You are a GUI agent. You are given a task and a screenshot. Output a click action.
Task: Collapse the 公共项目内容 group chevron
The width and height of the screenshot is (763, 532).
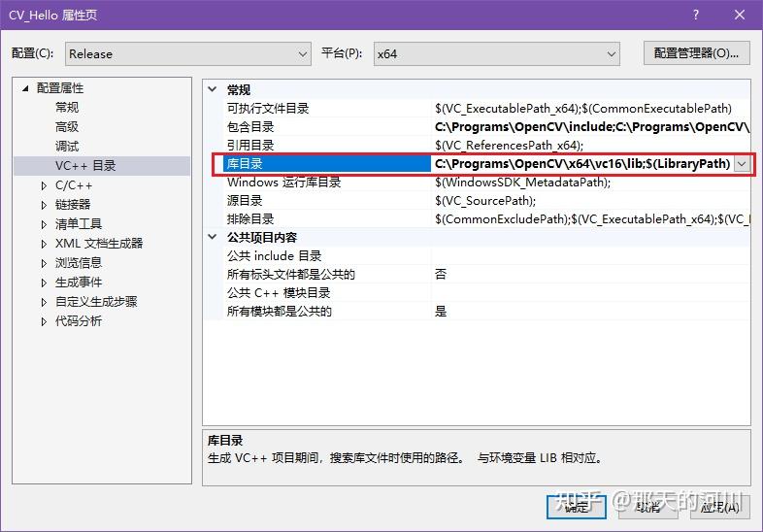point(213,237)
